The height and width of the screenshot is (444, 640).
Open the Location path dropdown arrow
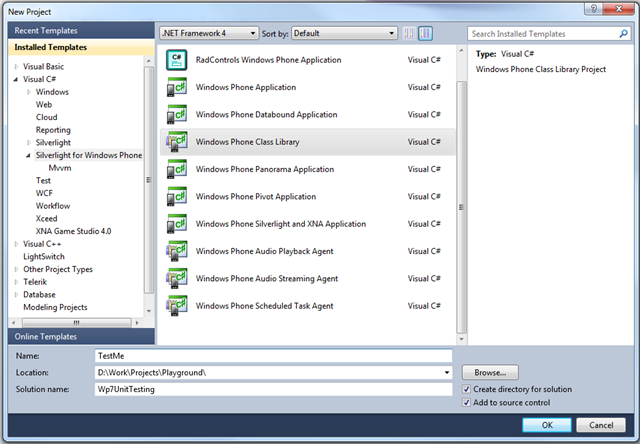pos(447,373)
